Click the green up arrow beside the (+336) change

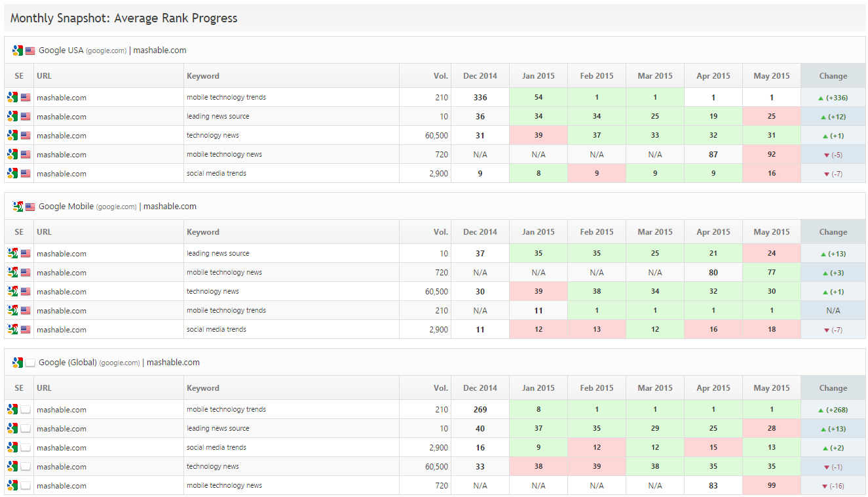pos(821,98)
